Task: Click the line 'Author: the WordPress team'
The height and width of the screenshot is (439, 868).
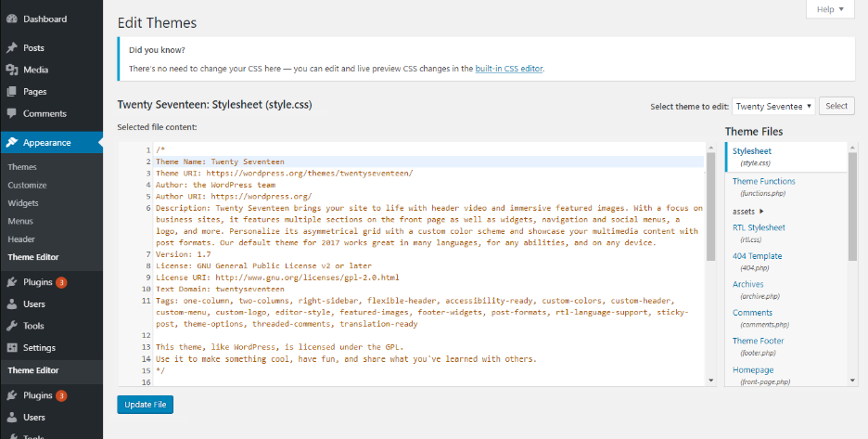Action: click(x=215, y=185)
